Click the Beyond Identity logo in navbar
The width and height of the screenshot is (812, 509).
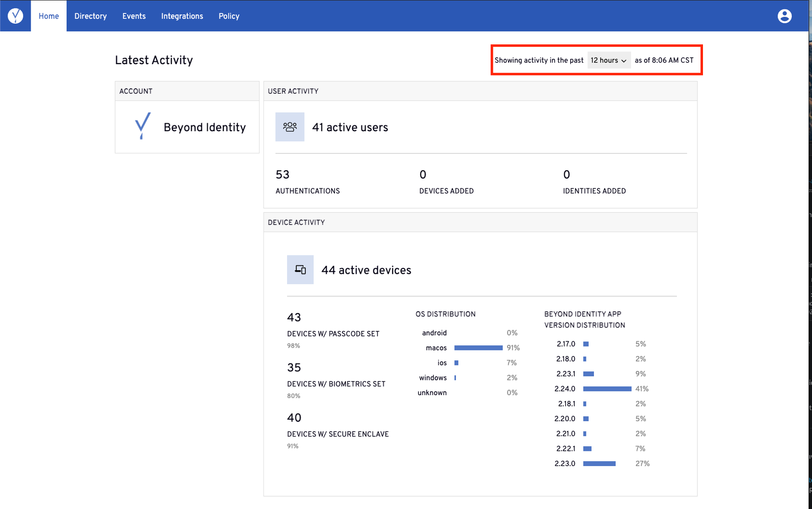[x=15, y=16]
